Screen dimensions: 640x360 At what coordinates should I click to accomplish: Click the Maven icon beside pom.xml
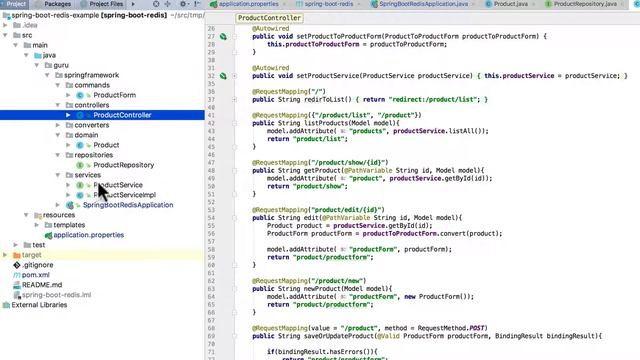tap(17, 275)
